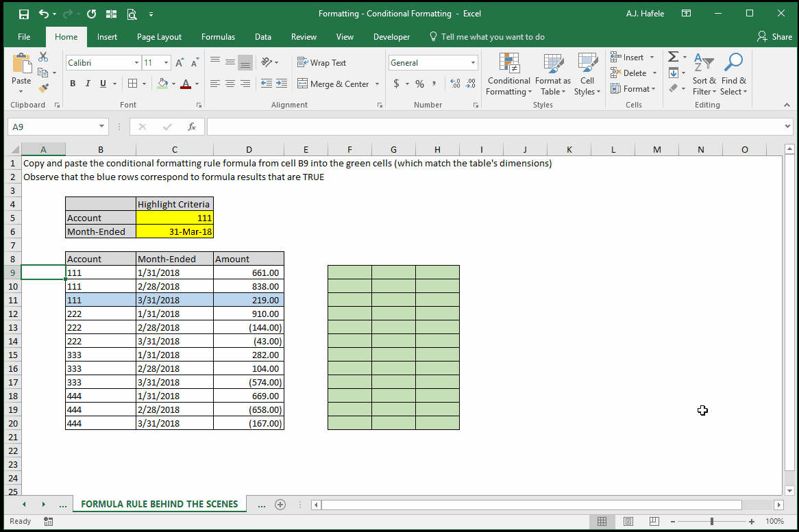Zoom in with the plus button
799x532 pixels.
pos(752,521)
